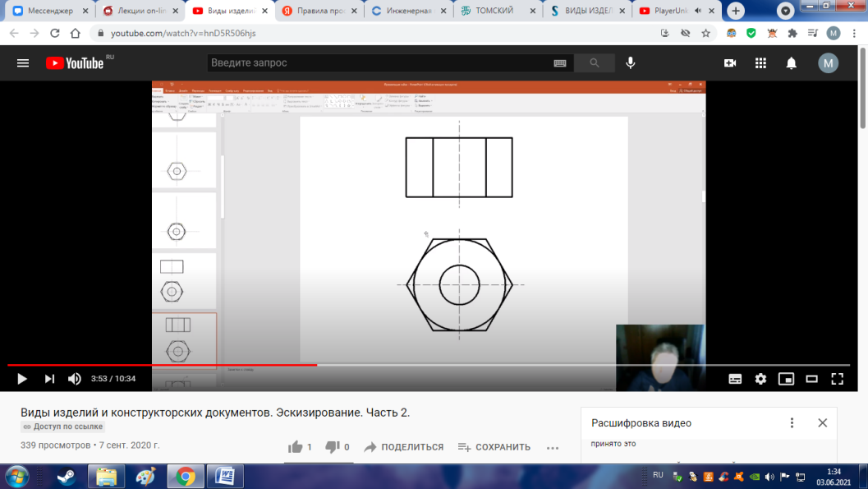Open YouTube apps grid
Viewport: 868px width, 489px height.
[x=760, y=63]
